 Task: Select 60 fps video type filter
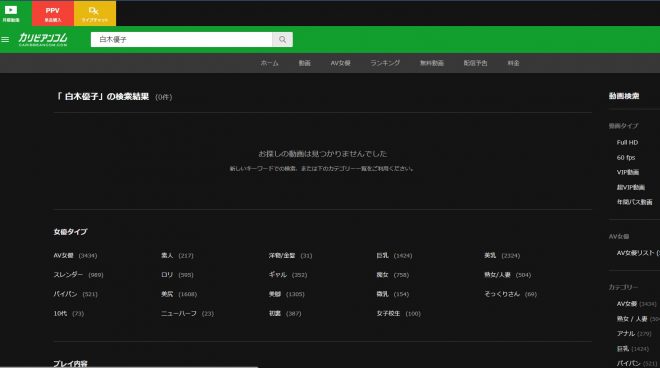[626, 157]
